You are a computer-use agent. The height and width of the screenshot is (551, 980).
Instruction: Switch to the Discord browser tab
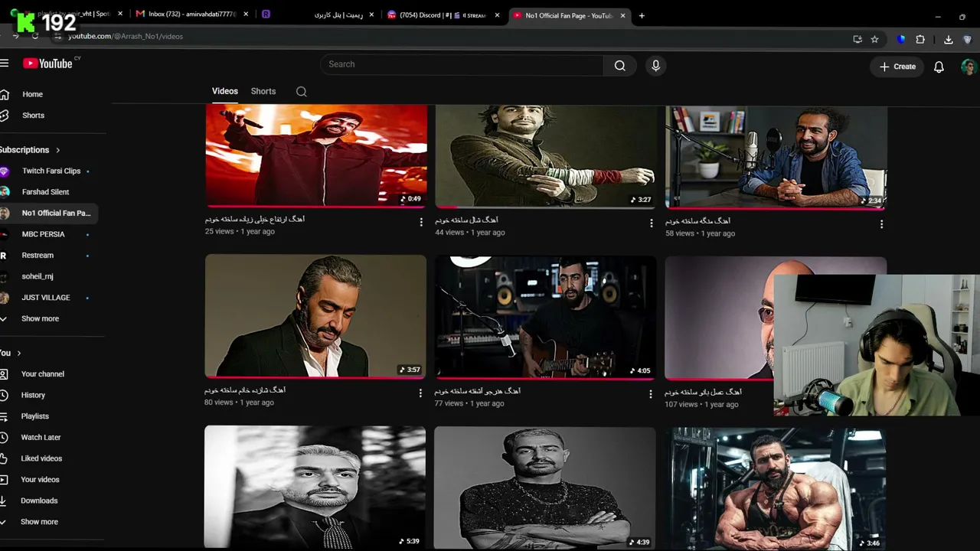click(444, 15)
